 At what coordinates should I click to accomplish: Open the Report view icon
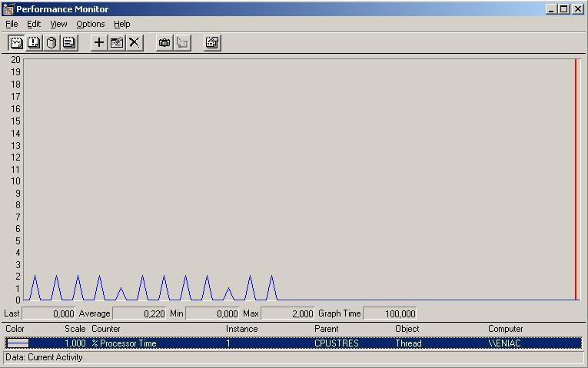click(69, 43)
